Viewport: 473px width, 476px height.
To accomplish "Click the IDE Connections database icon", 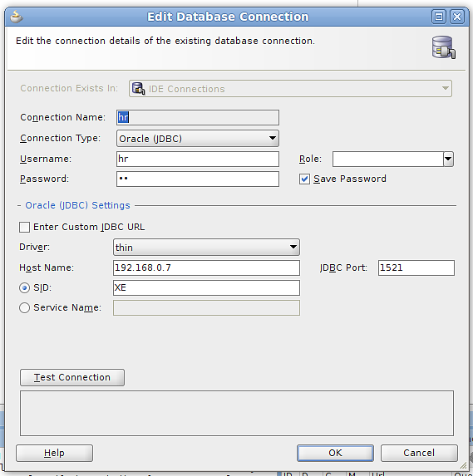I will (x=138, y=89).
